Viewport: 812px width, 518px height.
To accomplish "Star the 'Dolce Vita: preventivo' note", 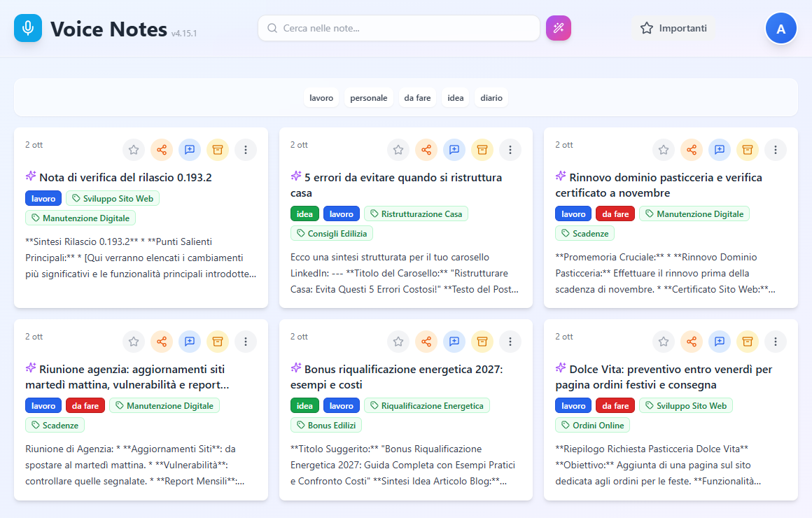I will pyautogui.click(x=664, y=342).
